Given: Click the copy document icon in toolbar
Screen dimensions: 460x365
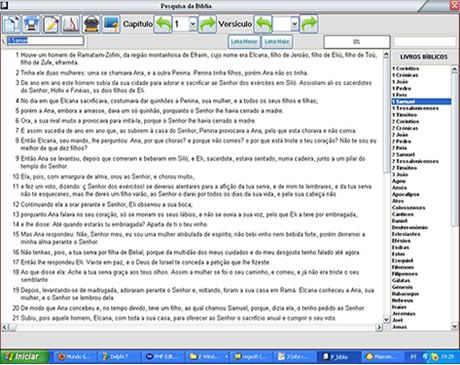Looking at the screenshot, I should coord(12,24).
